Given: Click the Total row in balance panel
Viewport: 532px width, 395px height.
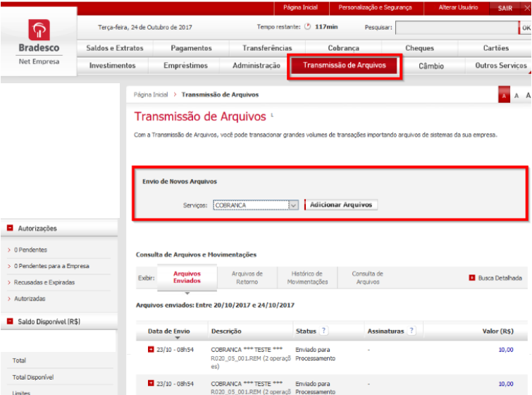Looking at the screenshot, I should [19, 360].
